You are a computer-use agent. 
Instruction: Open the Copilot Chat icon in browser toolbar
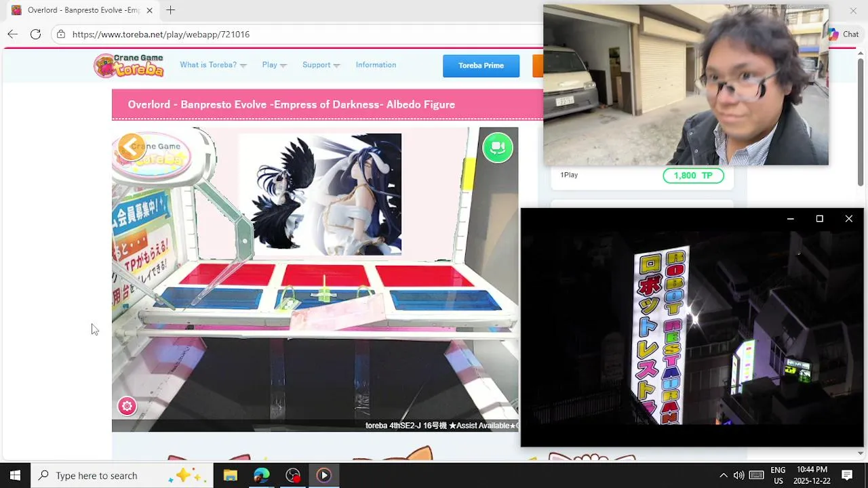(844, 34)
